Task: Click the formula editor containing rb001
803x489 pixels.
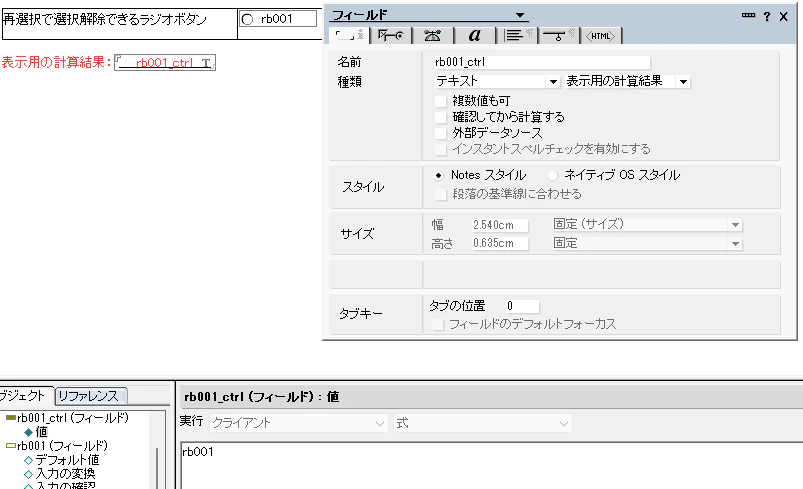Action: coord(492,465)
